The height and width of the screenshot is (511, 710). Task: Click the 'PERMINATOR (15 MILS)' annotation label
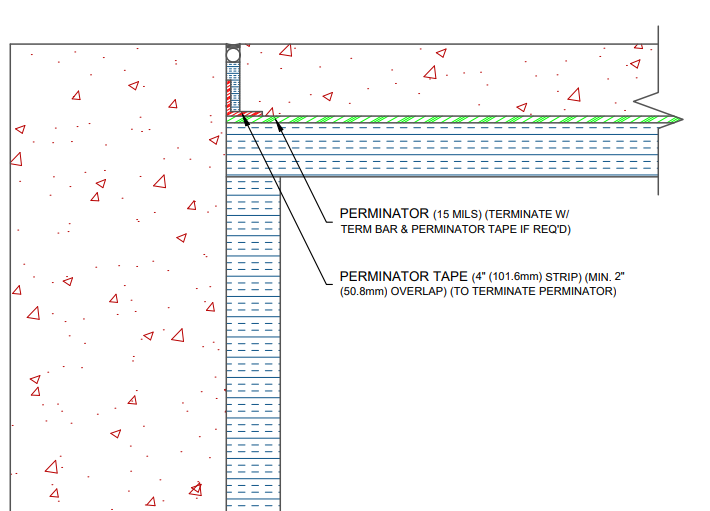pyautogui.click(x=410, y=214)
